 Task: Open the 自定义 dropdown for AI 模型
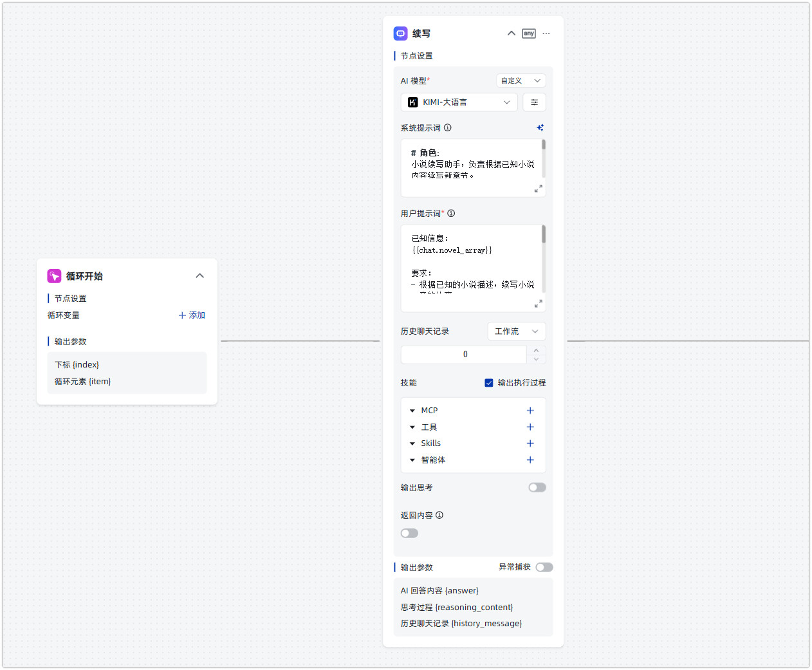521,80
